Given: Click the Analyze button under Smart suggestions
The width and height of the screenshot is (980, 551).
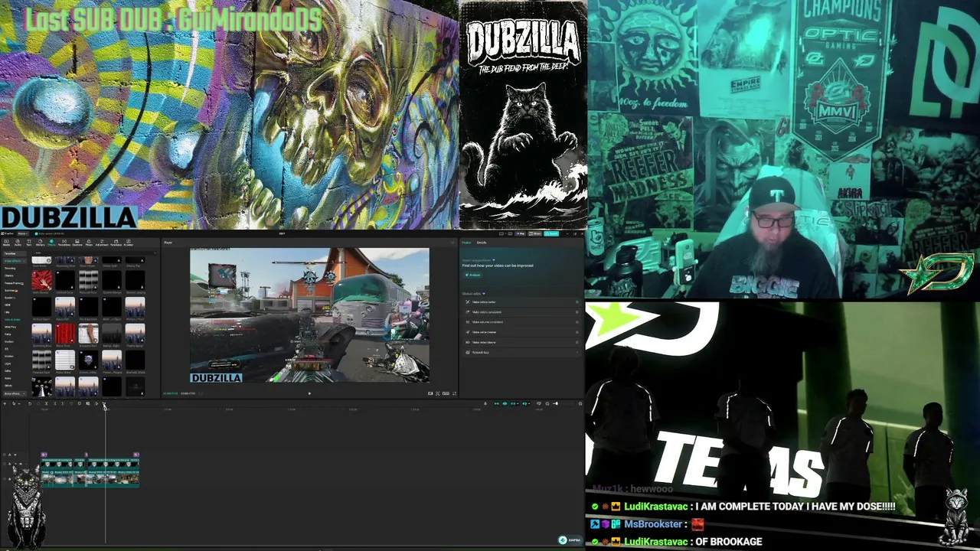Looking at the screenshot, I should [473, 275].
